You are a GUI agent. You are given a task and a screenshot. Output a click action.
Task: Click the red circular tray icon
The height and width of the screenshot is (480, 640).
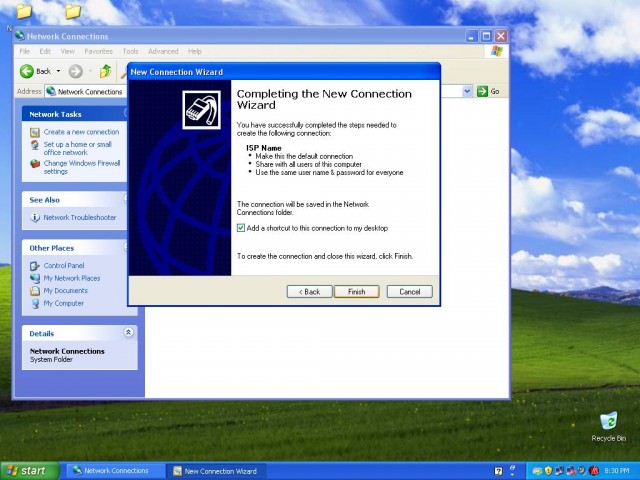(594, 471)
